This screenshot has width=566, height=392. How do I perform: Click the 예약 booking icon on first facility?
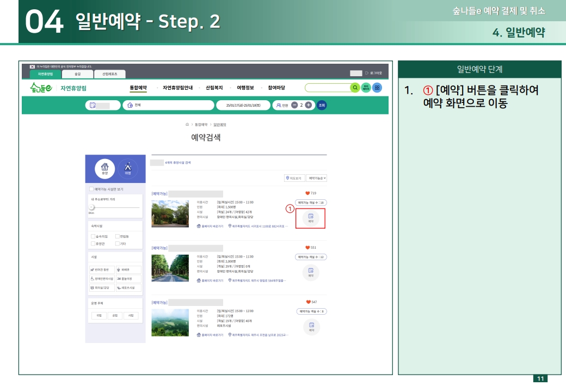tap(310, 217)
